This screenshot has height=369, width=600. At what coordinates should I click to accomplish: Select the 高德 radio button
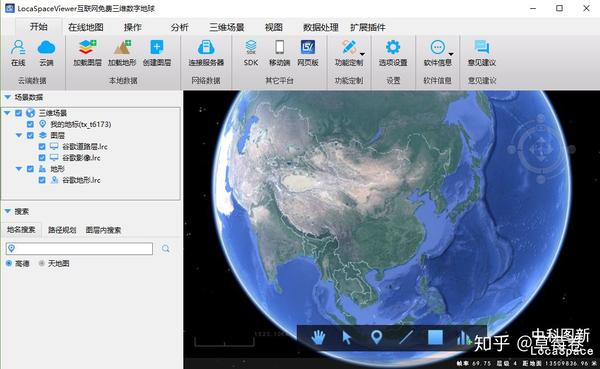click(x=9, y=263)
